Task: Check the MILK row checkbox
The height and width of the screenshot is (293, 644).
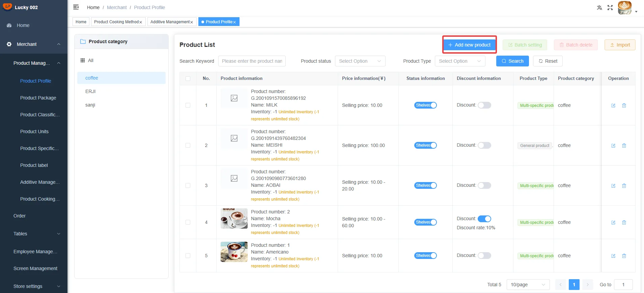Action: [188, 105]
